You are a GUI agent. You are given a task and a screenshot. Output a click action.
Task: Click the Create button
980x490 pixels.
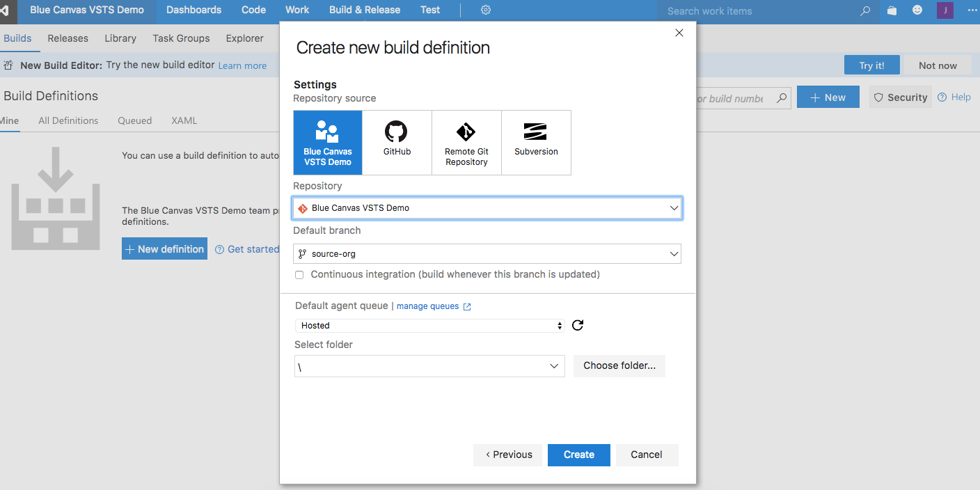[x=579, y=455]
